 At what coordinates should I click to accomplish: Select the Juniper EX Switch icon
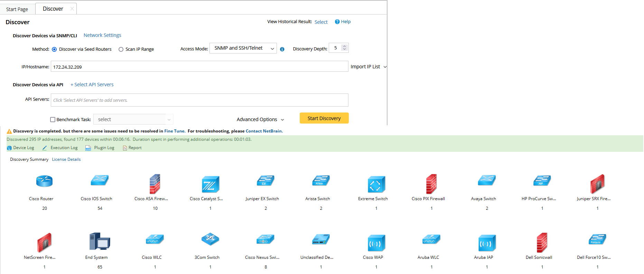pyautogui.click(x=265, y=180)
